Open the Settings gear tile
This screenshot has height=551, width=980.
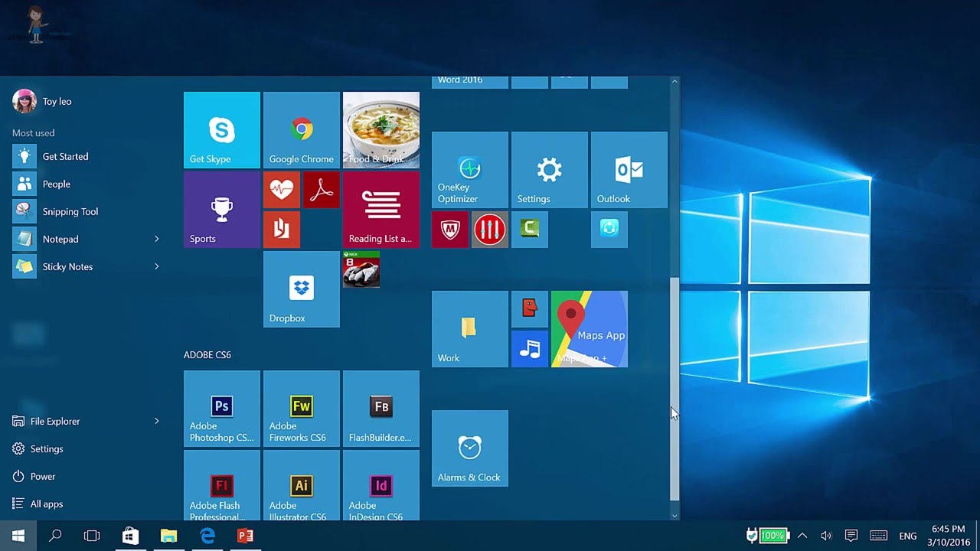pyautogui.click(x=550, y=170)
